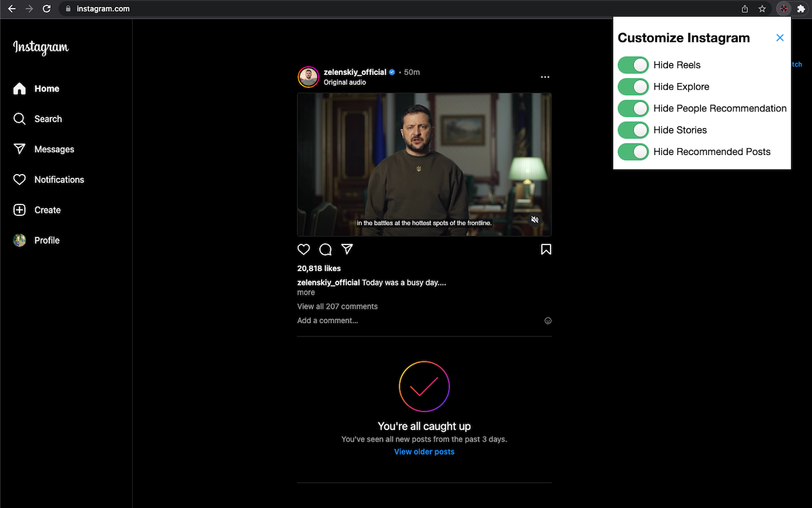Viewport: 812px width, 508px height.
Task: Unmute the video's audio icon
Action: click(x=535, y=219)
